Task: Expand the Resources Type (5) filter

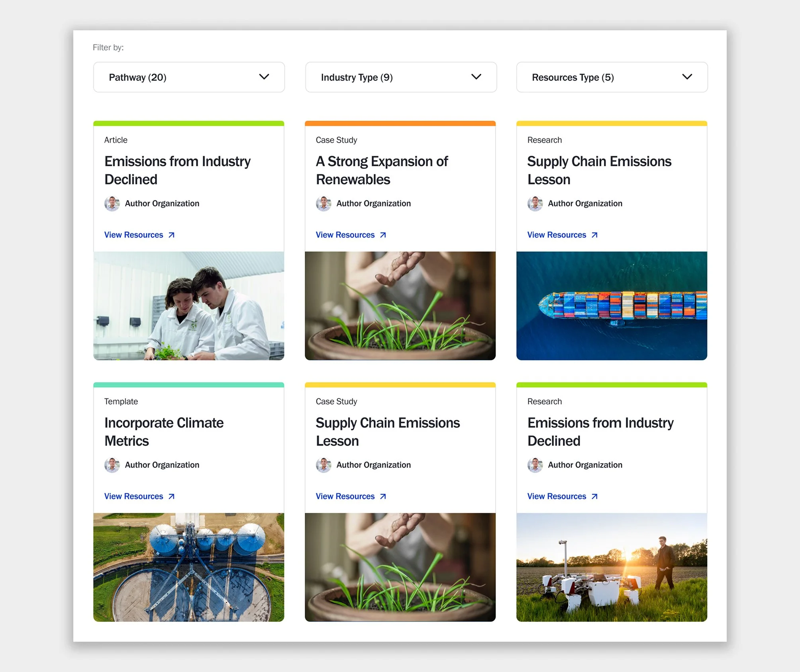Action: coord(612,77)
